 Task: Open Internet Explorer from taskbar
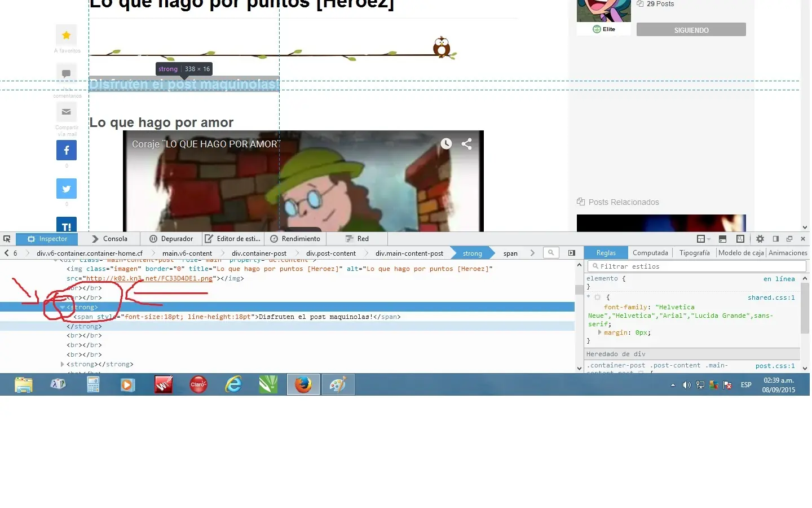point(233,385)
